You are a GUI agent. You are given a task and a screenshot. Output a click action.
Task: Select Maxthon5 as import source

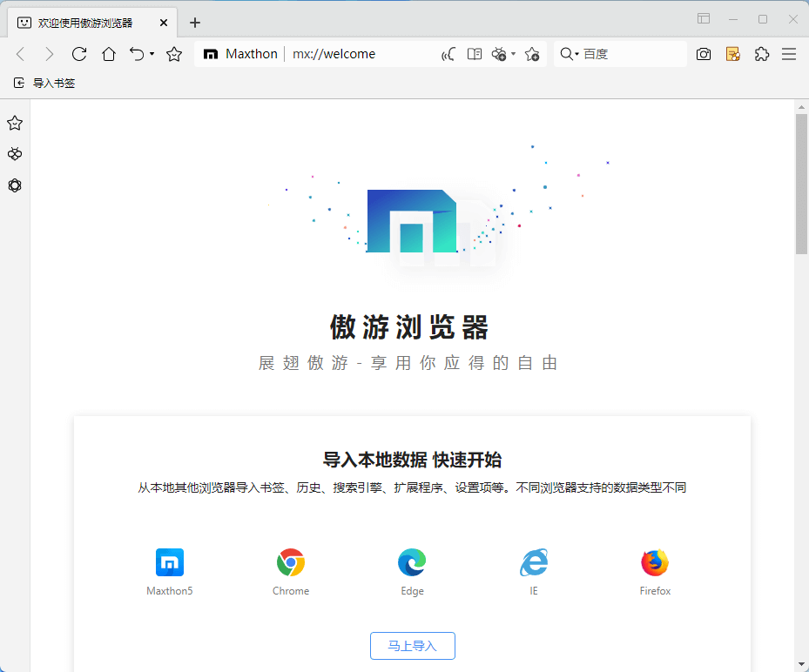(170, 572)
